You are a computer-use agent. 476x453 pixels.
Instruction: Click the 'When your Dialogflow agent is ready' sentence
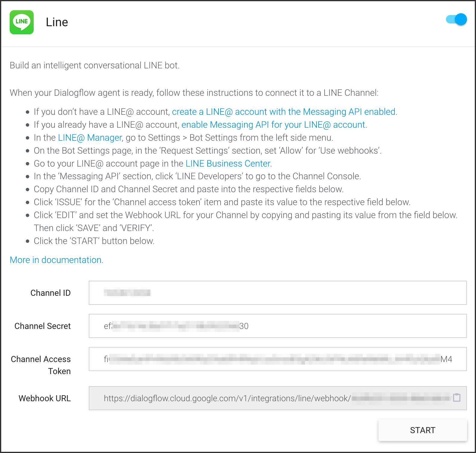pyautogui.click(x=194, y=93)
